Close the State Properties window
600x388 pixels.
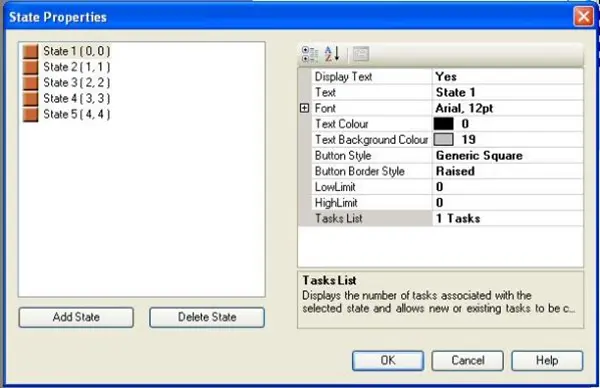[x=584, y=16]
